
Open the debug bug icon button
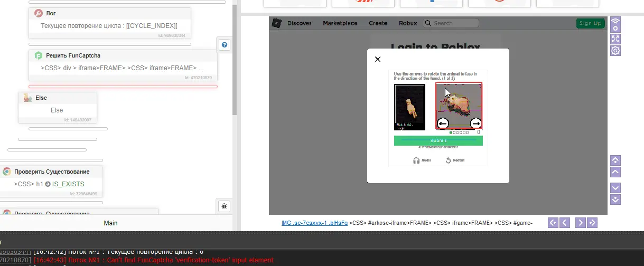pyautogui.click(x=224, y=206)
